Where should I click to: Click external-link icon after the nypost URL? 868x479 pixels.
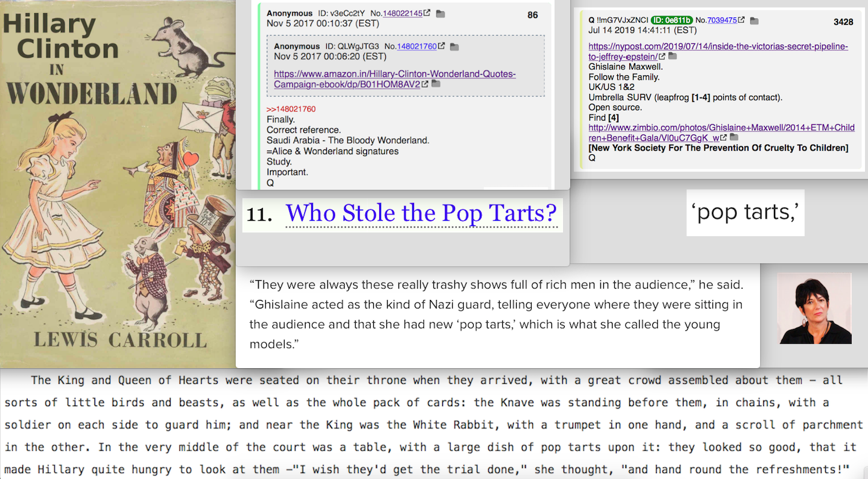click(x=661, y=57)
